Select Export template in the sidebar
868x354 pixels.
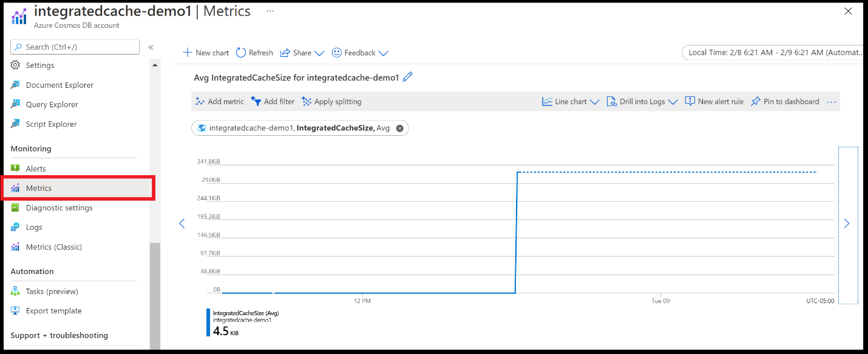(53, 310)
